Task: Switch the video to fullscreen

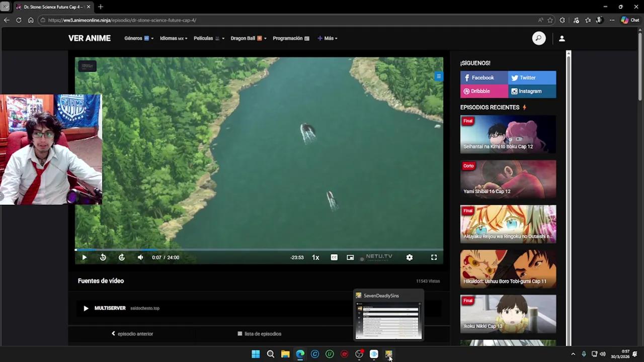Action: tap(434, 257)
